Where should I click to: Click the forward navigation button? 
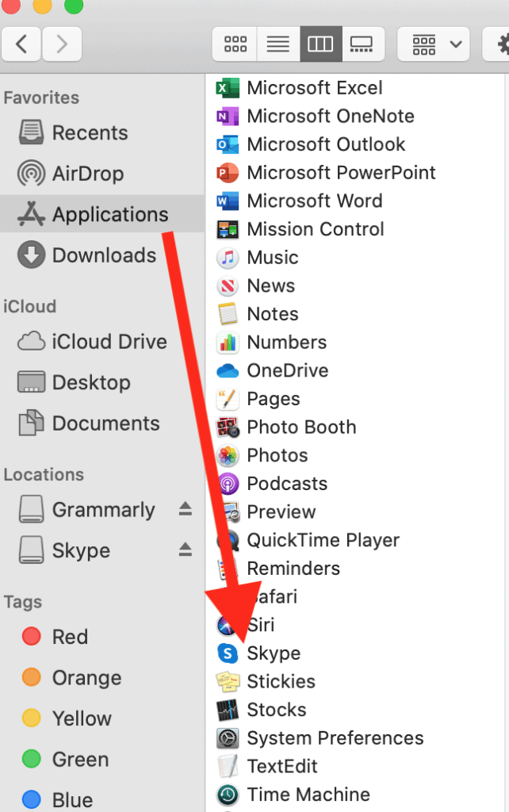point(60,44)
